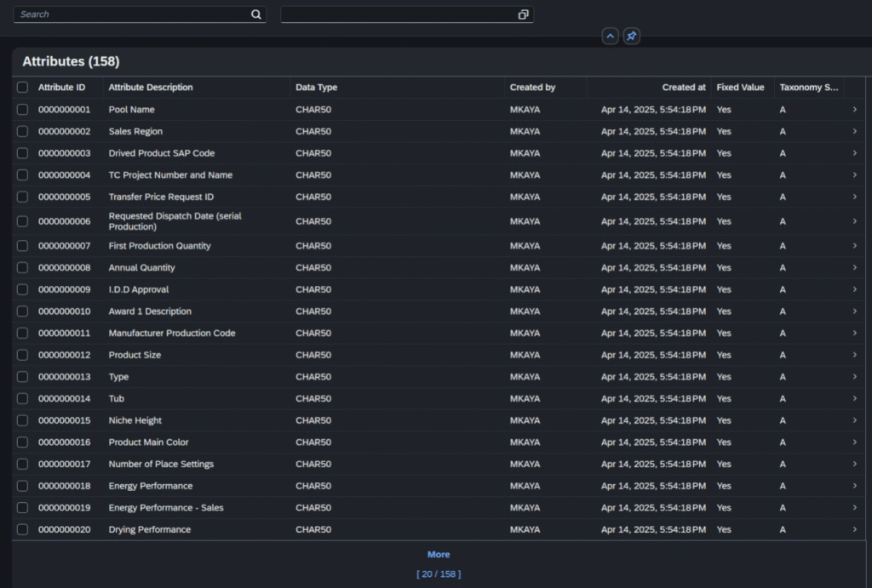Expand row arrow for Annual Quantity
872x588 pixels.
[854, 268]
